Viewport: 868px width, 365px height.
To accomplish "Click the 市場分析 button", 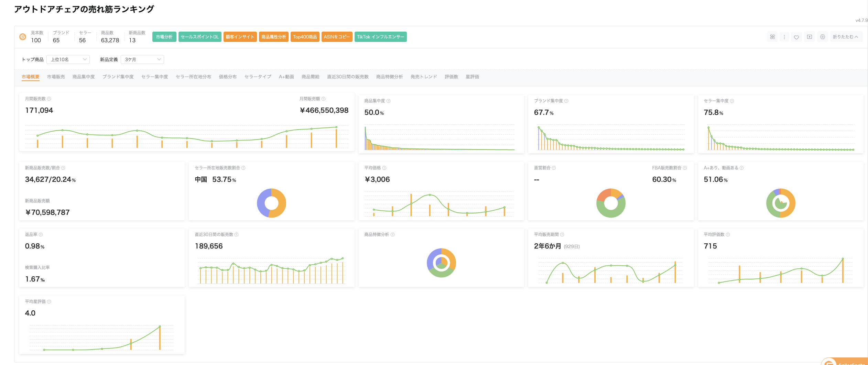I will [x=164, y=37].
